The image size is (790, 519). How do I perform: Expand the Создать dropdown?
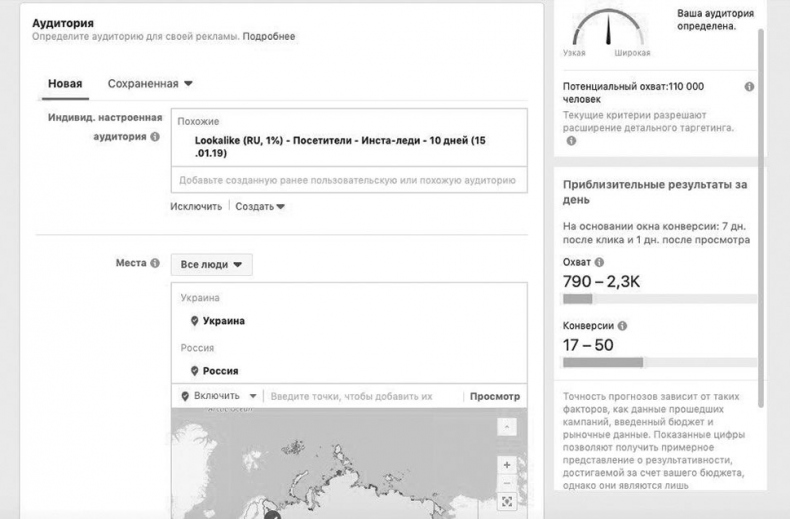click(260, 207)
